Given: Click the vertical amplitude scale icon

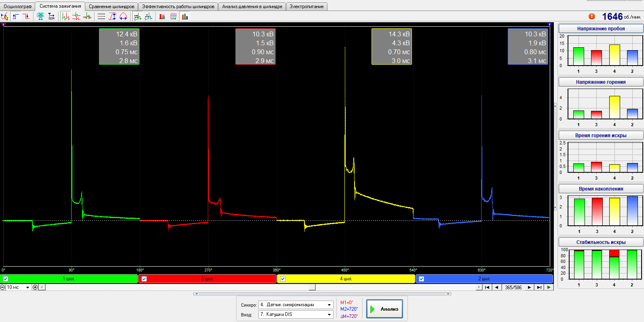Looking at the screenshot, I should 112,16.
